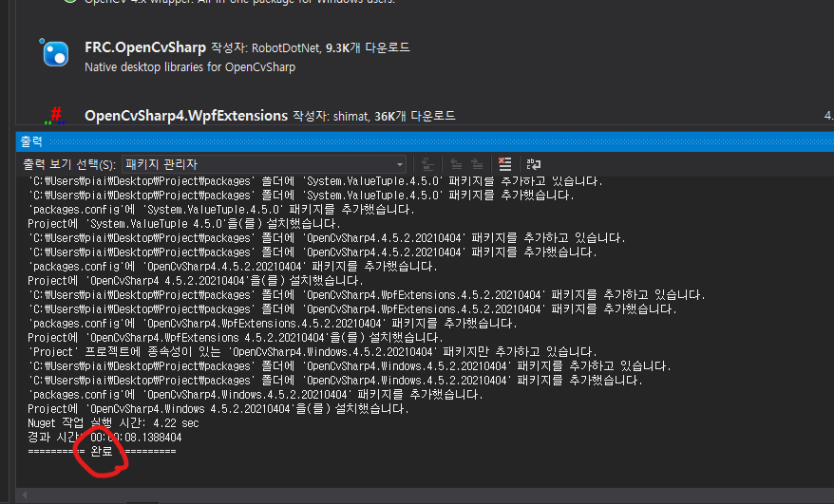Click the '작성자: shimat, 36K개 다운로드' text

tap(374, 116)
